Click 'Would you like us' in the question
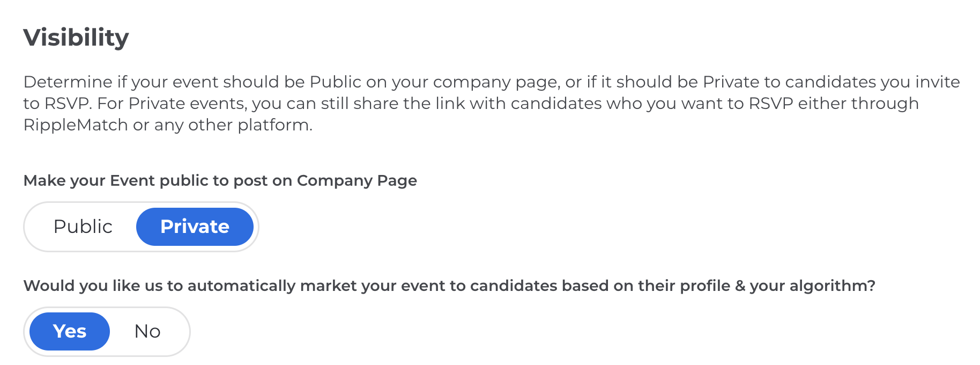The width and height of the screenshot is (980, 365). pos(92,286)
